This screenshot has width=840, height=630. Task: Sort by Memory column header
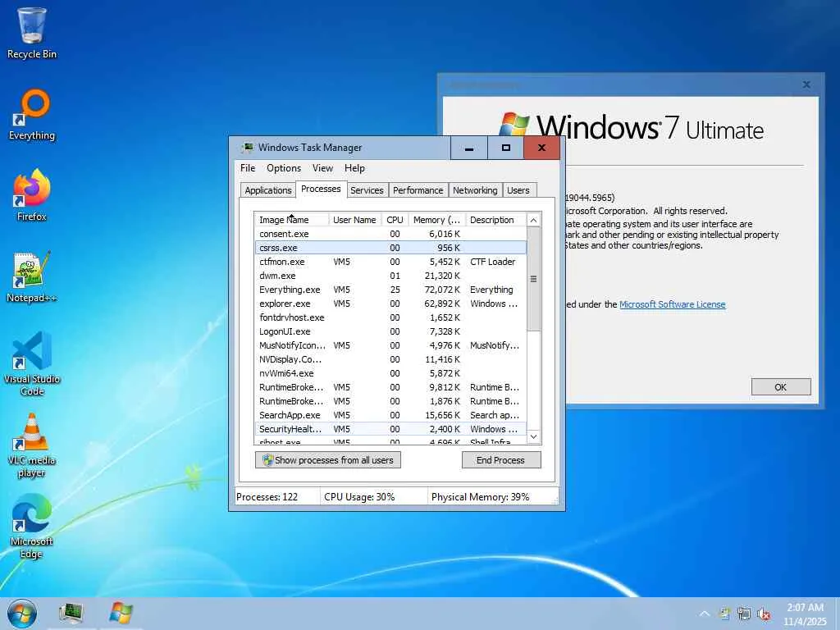[x=436, y=220]
